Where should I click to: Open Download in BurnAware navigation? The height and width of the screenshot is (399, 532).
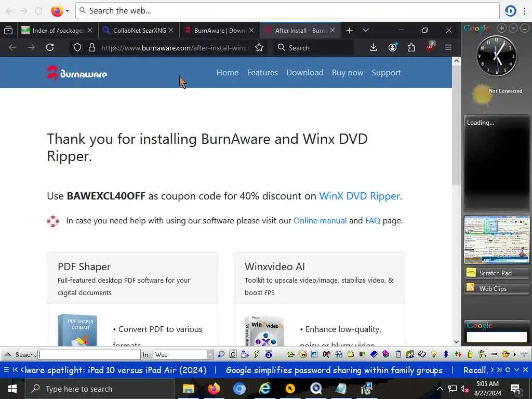coord(304,73)
